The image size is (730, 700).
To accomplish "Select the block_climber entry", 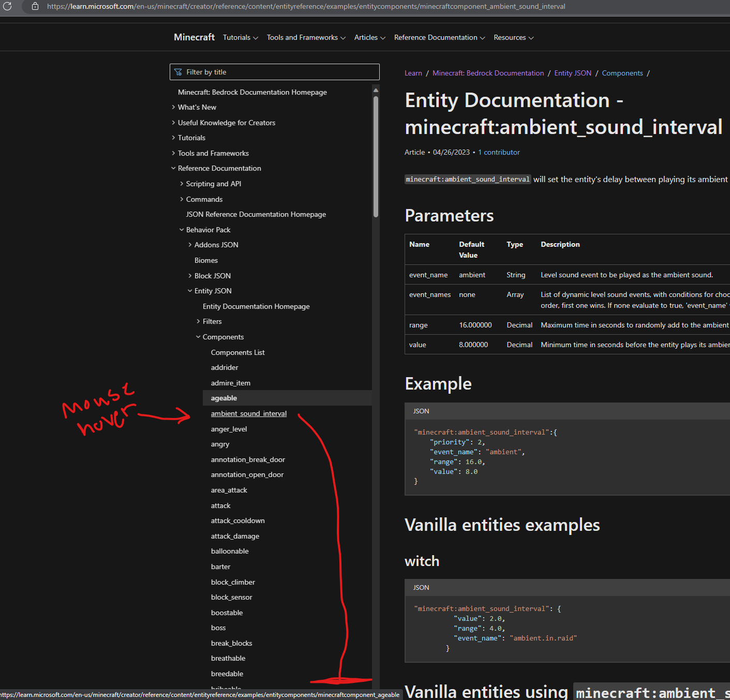I will [233, 582].
